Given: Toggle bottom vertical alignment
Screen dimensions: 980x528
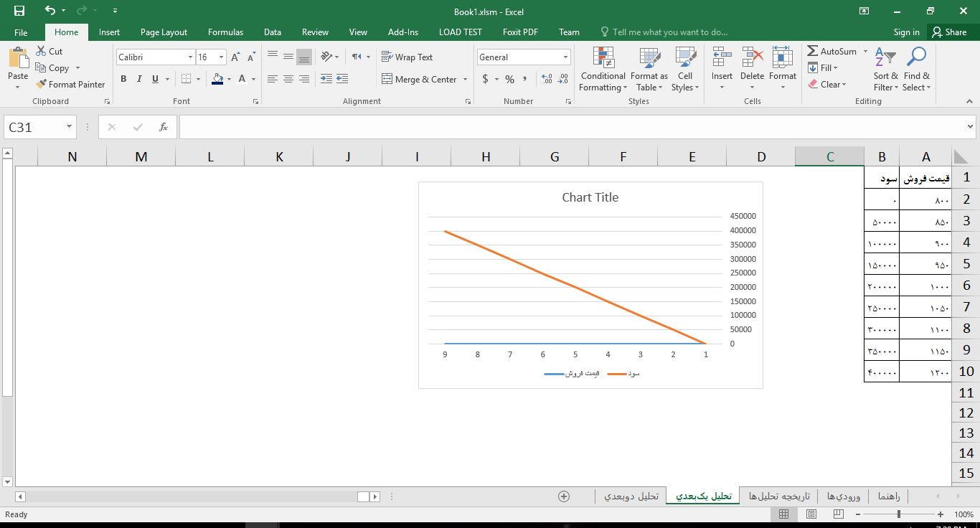Looking at the screenshot, I should (304, 57).
